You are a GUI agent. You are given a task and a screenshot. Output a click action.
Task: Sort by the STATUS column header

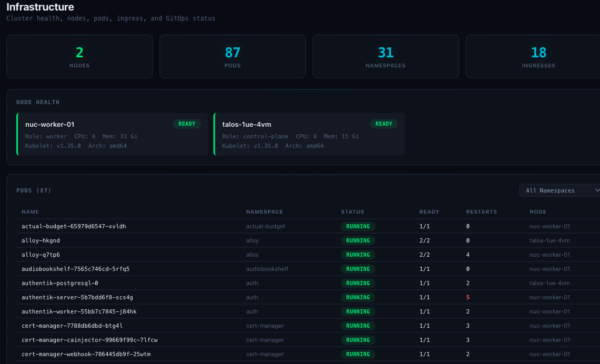pyautogui.click(x=353, y=212)
